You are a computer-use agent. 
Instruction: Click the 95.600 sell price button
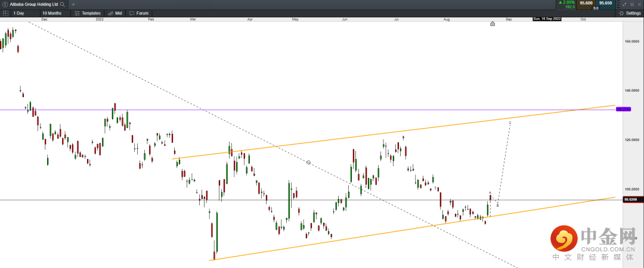pyautogui.click(x=586, y=4)
